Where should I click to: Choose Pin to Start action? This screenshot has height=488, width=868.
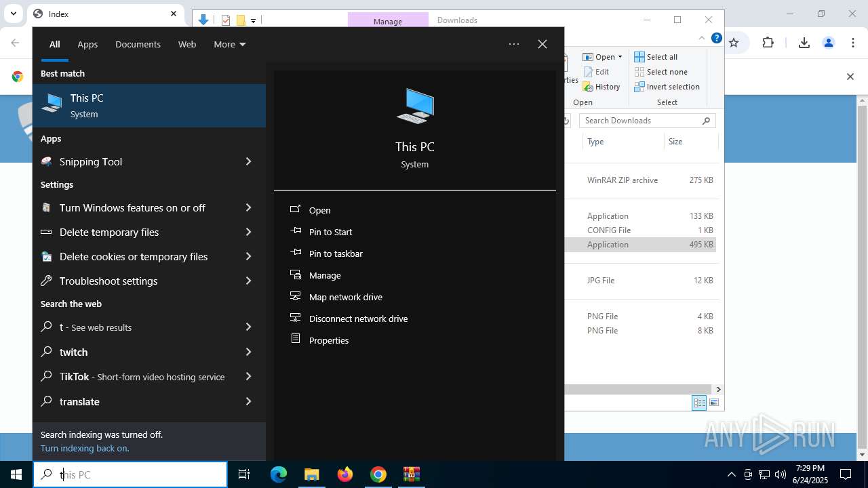click(x=330, y=232)
